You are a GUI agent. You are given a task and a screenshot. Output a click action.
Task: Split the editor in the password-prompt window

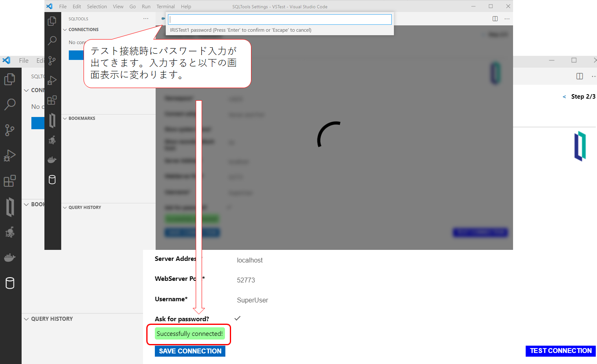[x=495, y=19]
